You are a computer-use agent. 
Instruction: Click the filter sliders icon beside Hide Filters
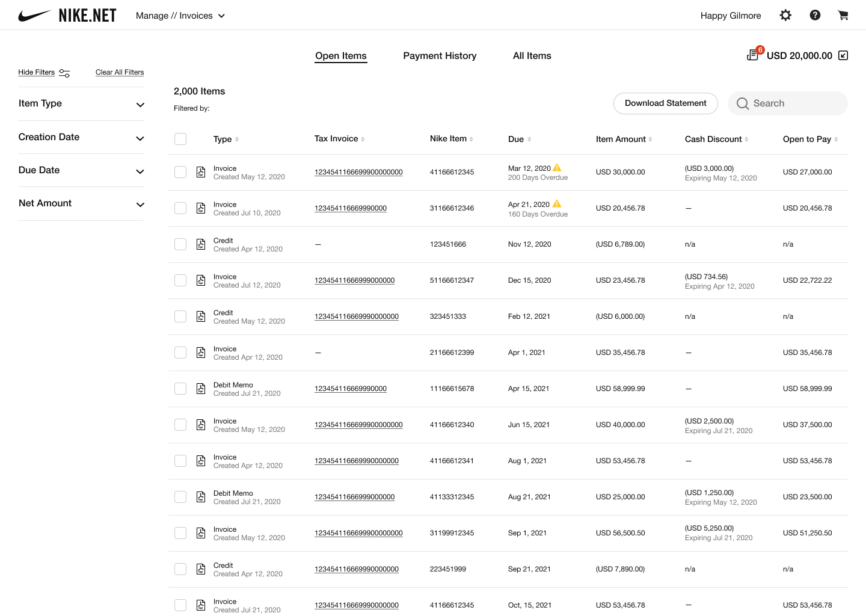pos(64,73)
